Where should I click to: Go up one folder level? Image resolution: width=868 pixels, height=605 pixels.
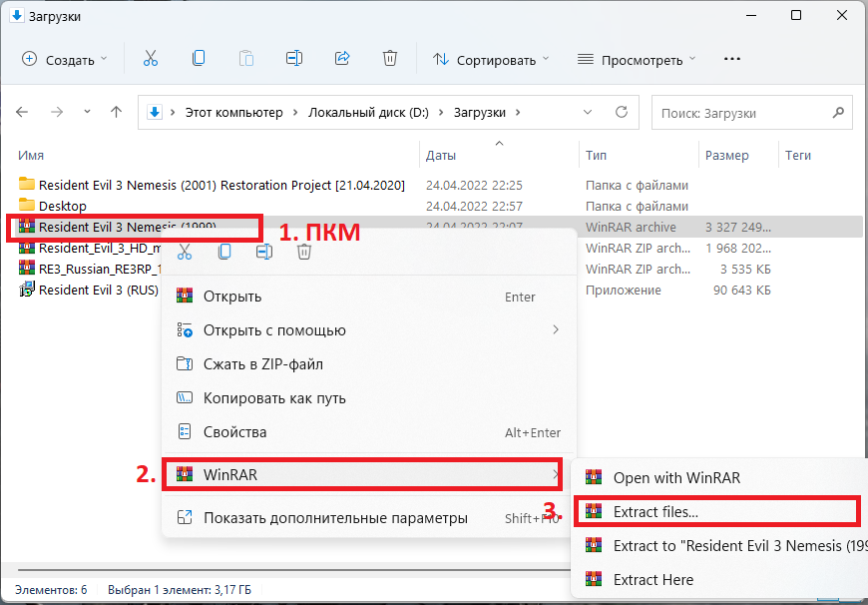tap(116, 113)
